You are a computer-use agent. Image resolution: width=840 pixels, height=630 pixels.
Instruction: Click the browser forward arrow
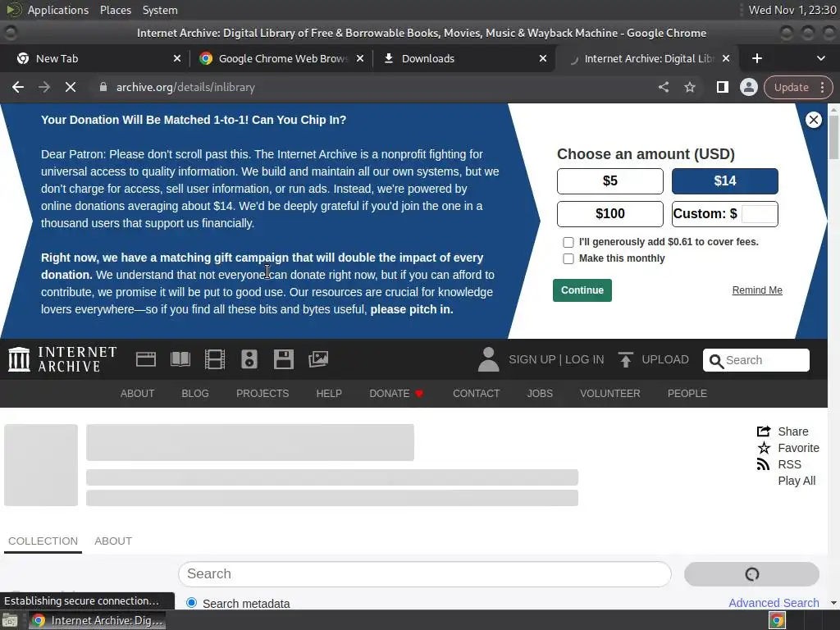pyautogui.click(x=44, y=87)
